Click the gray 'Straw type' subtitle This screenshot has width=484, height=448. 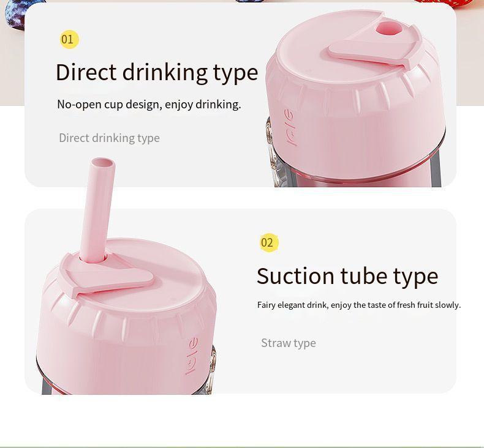(x=289, y=343)
